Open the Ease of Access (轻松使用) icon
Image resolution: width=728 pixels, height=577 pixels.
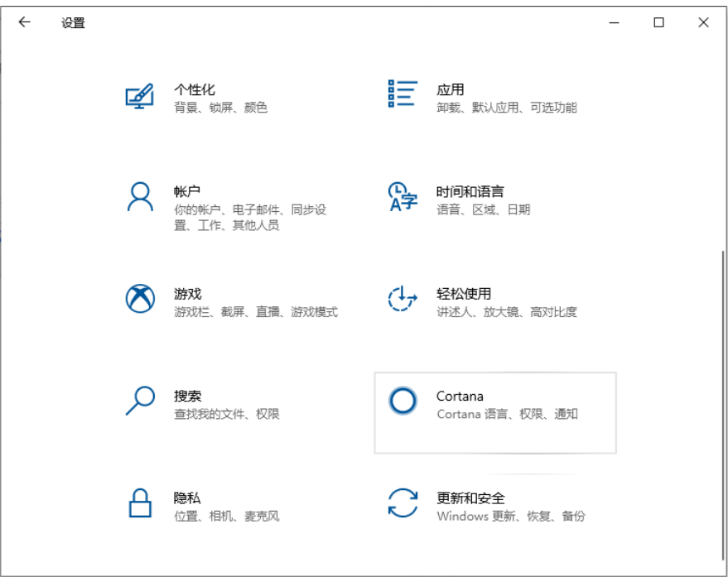pyautogui.click(x=402, y=299)
